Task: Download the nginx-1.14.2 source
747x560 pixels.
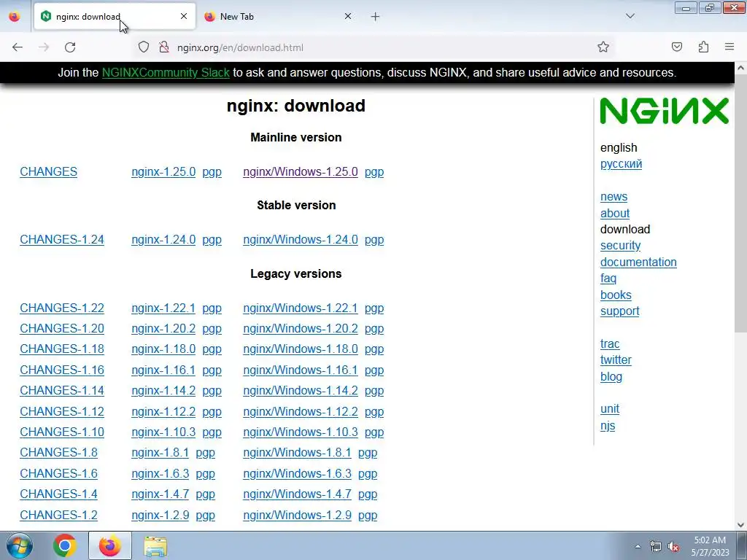Action: click(163, 391)
